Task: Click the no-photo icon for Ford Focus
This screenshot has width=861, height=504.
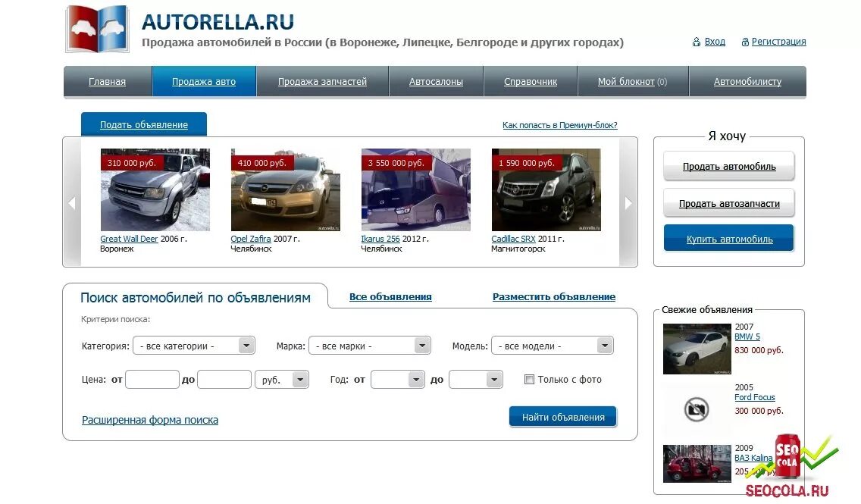Action: pos(697,409)
